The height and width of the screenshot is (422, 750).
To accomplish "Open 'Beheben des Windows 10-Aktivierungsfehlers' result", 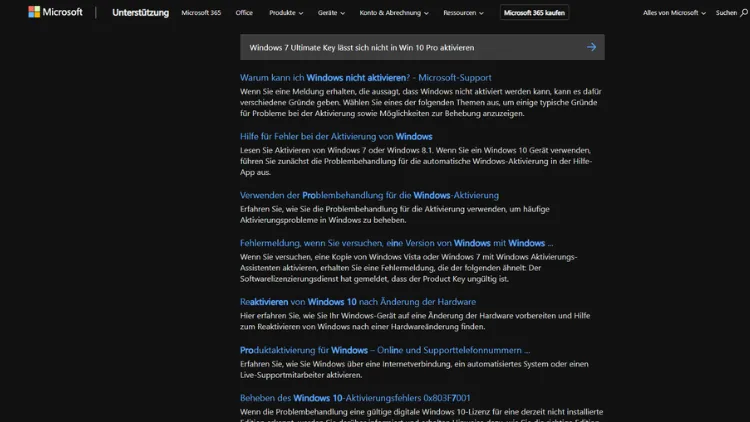I will (355, 398).
